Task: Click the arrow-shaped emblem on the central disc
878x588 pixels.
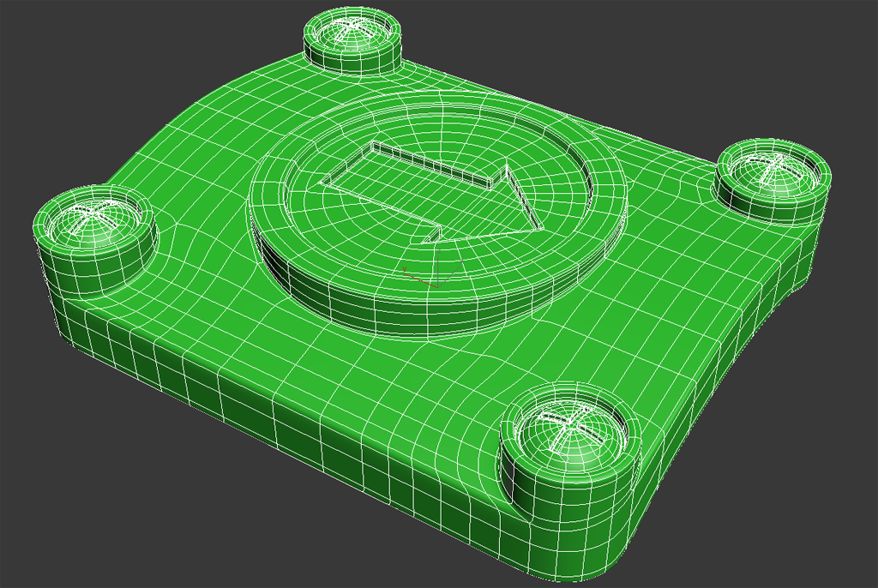Action: click(x=433, y=193)
